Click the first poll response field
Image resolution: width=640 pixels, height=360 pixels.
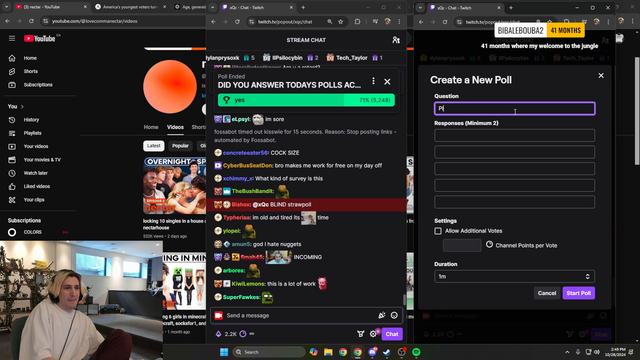[514, 136]
